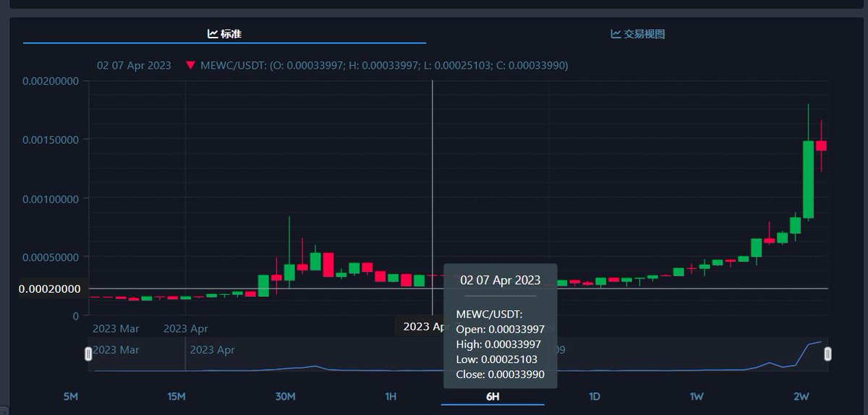868x415 pixels.
Task: Click the tooltip line 'Open: 0.00033997'
Action: point(501,329)
